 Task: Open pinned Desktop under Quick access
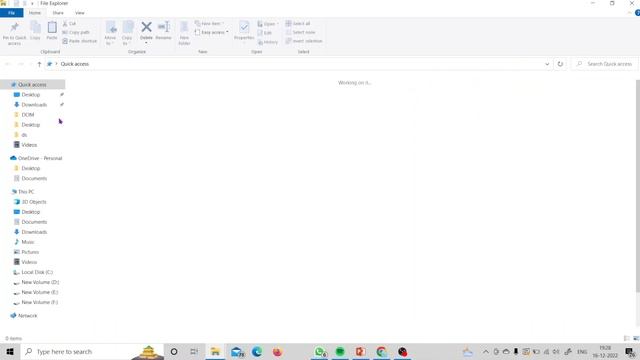31,95
